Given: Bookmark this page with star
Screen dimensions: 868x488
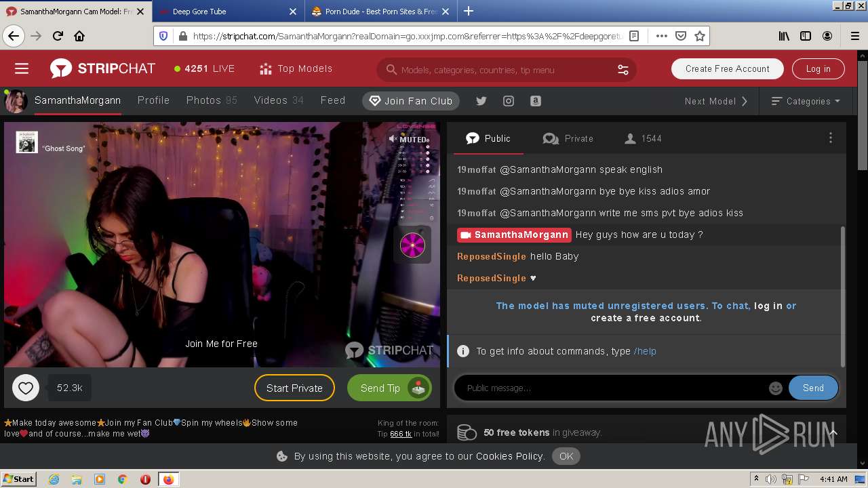Looking at the screenshot, I should pyautogui.click(x=700, y=36).
